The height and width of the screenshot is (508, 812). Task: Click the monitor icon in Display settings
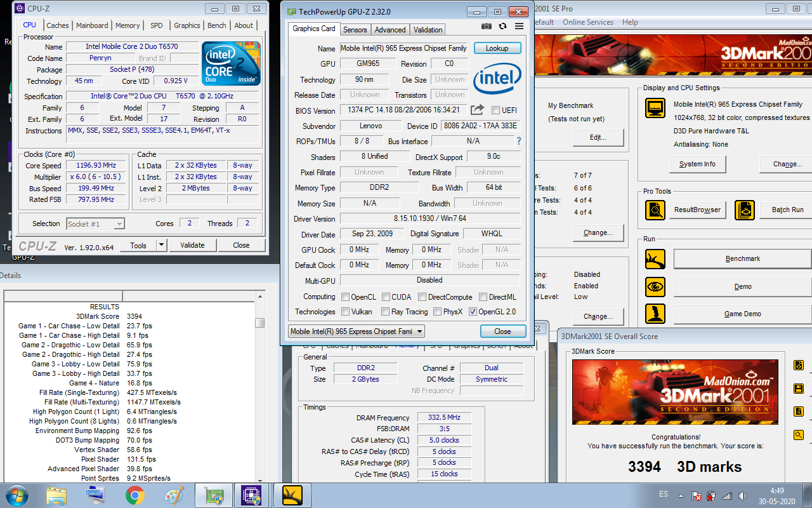tap(655, 108)
